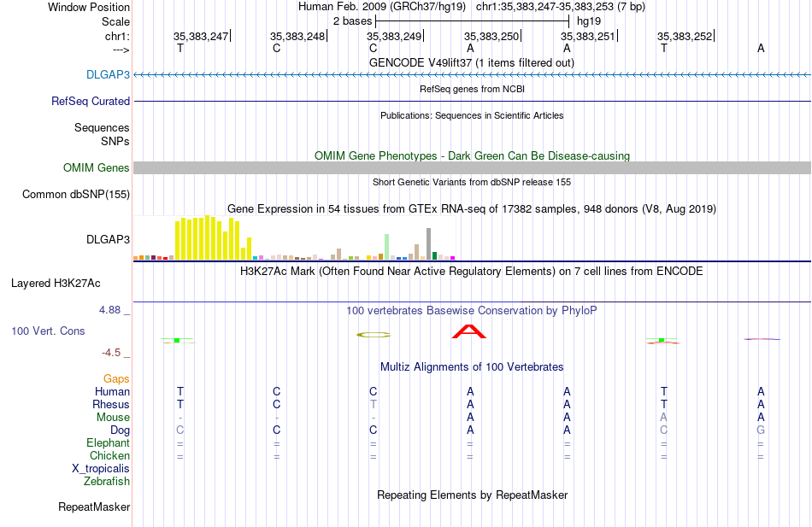Screen dimensions: 812x527
Task: Click the 2 bases scale bar
Action: pyautogui.click(x=473, y=21)
